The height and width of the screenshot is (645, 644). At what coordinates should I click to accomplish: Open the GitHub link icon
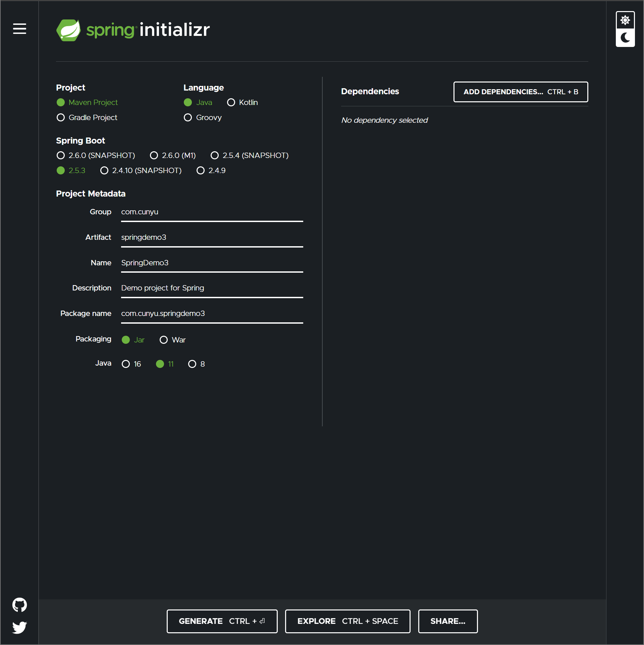19,605
